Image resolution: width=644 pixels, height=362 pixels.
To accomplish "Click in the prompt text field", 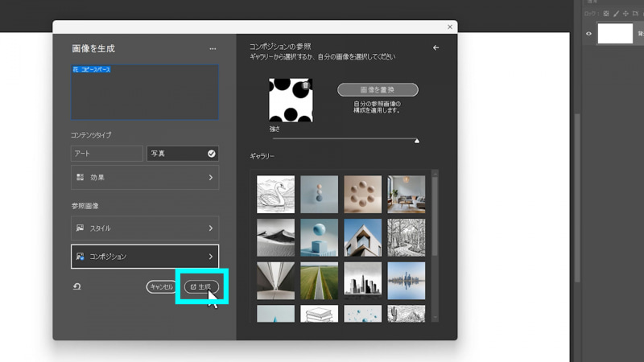I will coord(145,92).
